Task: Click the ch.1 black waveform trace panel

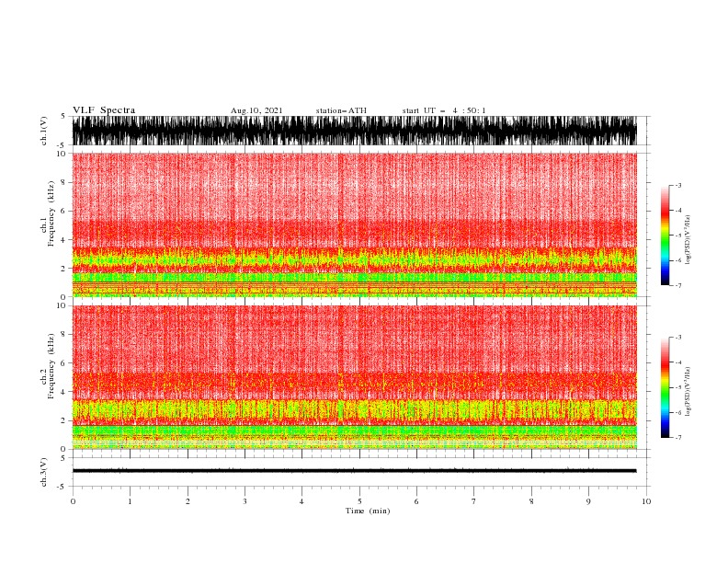Action: pos(354,131)
